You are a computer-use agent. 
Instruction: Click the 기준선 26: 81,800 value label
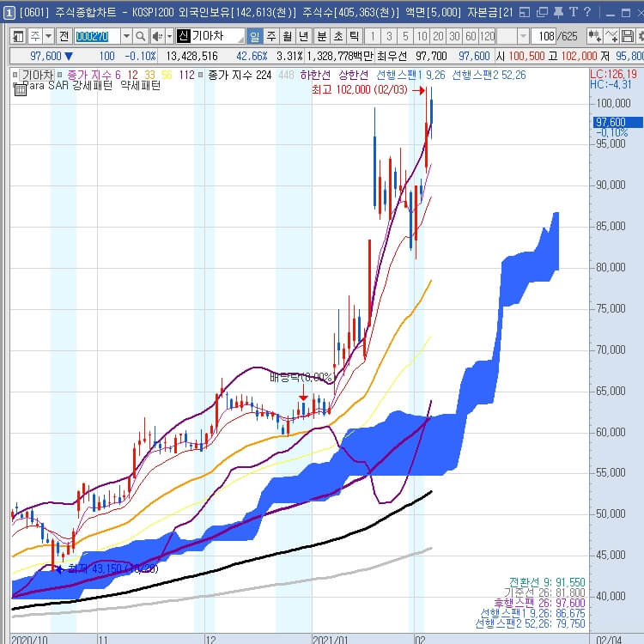coord(544,592)
